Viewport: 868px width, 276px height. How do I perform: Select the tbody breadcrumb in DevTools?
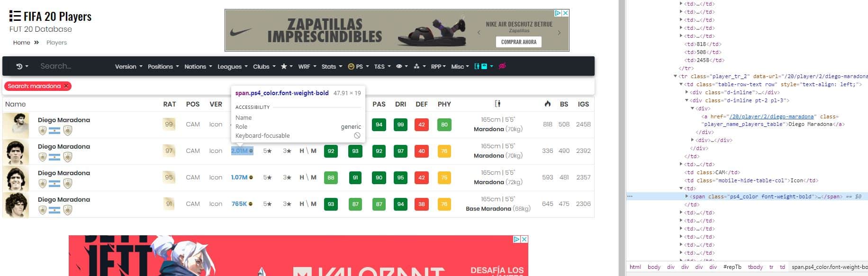tap(755, 267)
